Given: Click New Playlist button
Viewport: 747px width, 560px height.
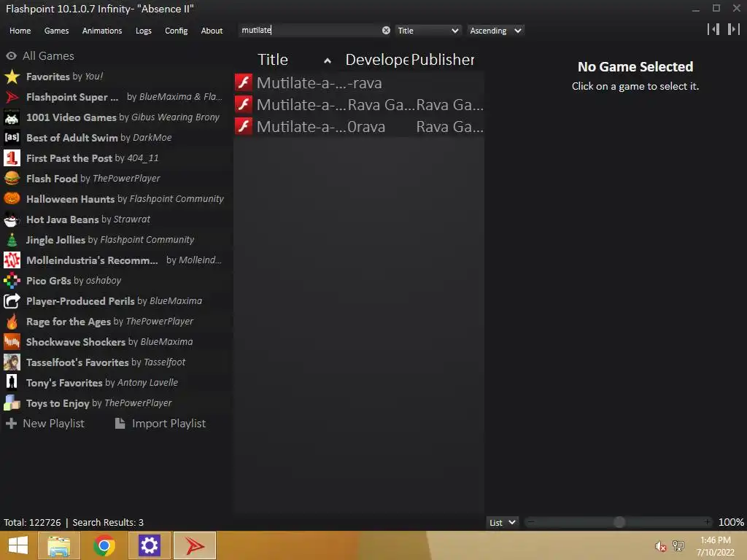Looking at the screenshot, I should click(44, 424).
